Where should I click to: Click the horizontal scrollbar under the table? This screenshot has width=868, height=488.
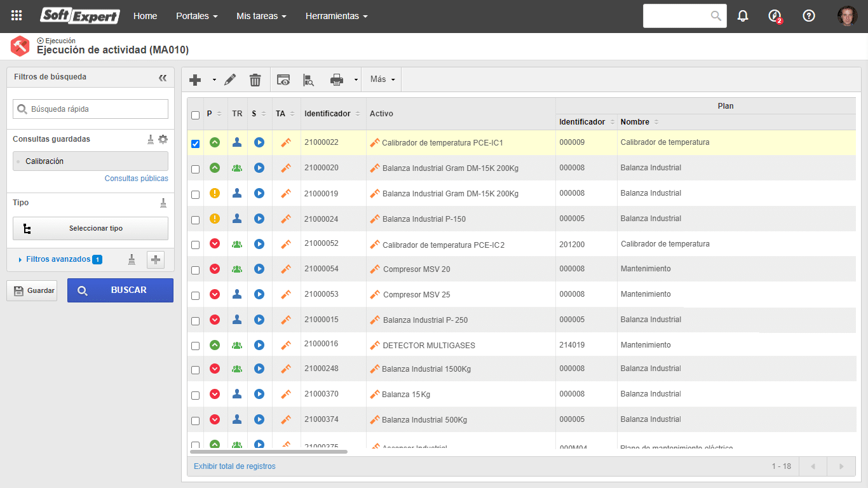point(268,452)
